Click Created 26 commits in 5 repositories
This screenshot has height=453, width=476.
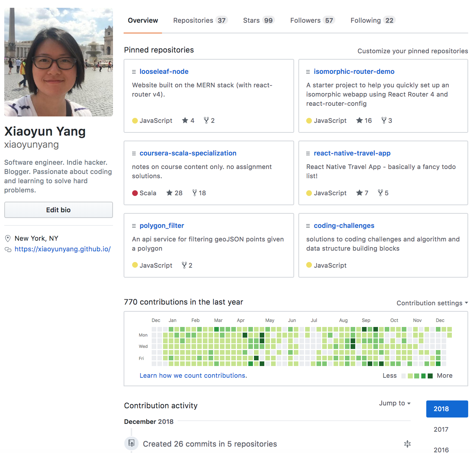[x=210, y=444]
